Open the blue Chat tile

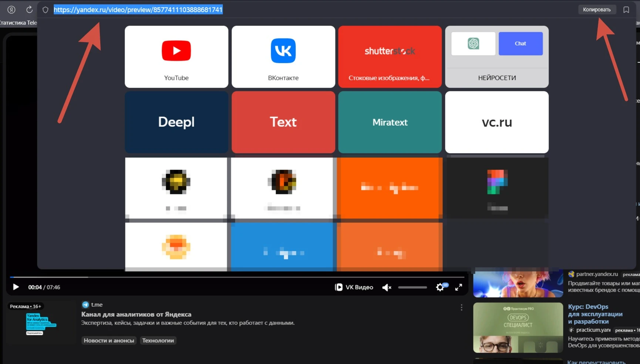coord(521,44)
